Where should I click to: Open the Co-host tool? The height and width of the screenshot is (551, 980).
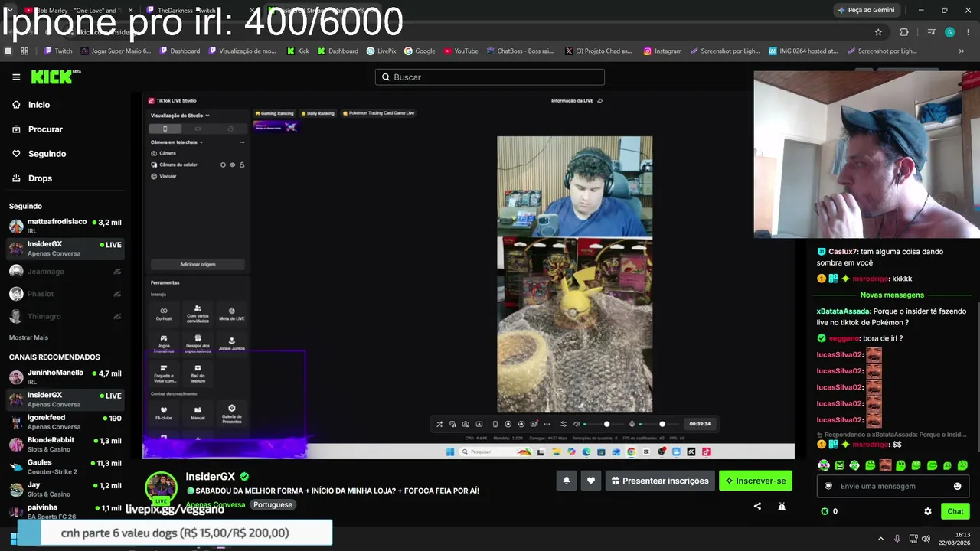[x=163, y=314]
